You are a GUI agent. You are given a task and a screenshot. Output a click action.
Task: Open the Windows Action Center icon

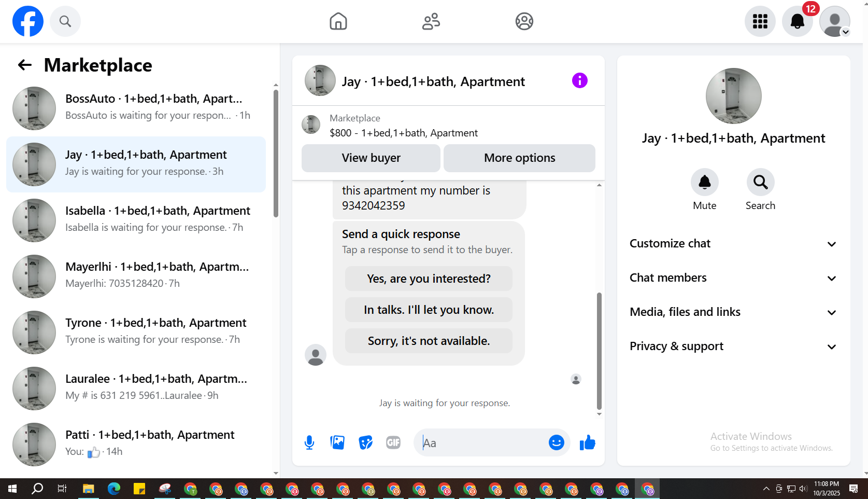coord(853,489)
